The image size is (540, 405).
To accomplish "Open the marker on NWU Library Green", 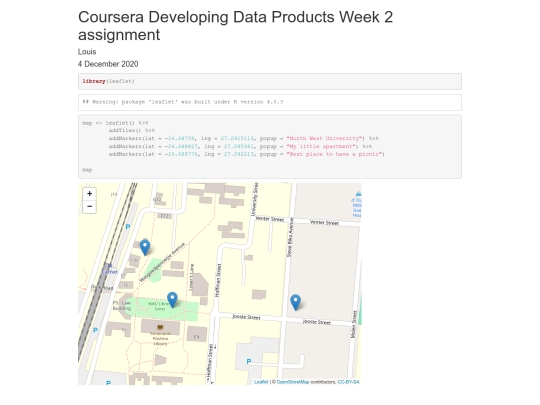I will point(172,300).
